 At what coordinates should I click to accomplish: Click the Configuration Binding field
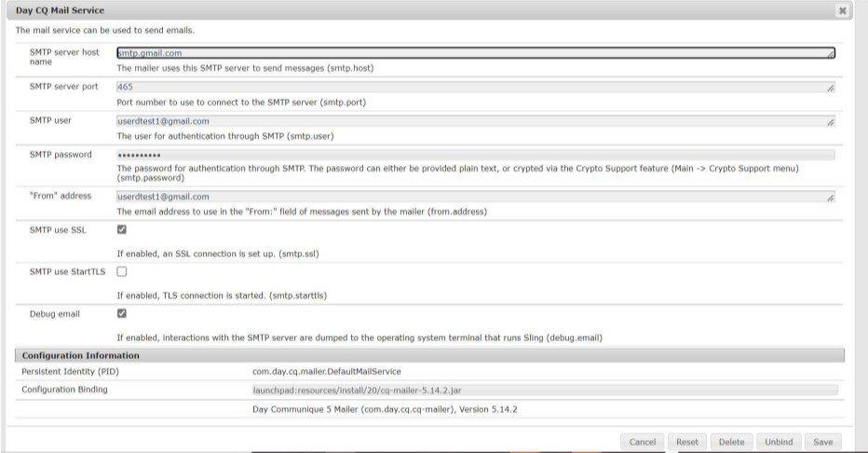545,391
